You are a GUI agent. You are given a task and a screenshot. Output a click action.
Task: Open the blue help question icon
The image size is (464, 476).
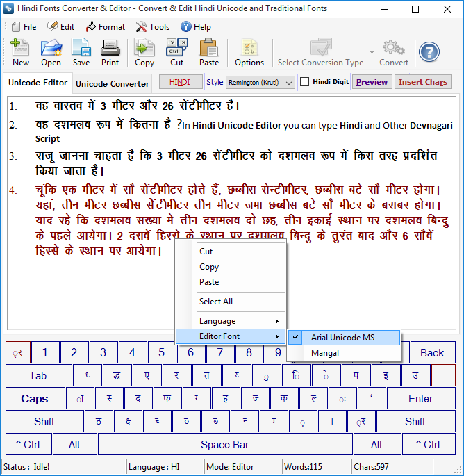429,52
